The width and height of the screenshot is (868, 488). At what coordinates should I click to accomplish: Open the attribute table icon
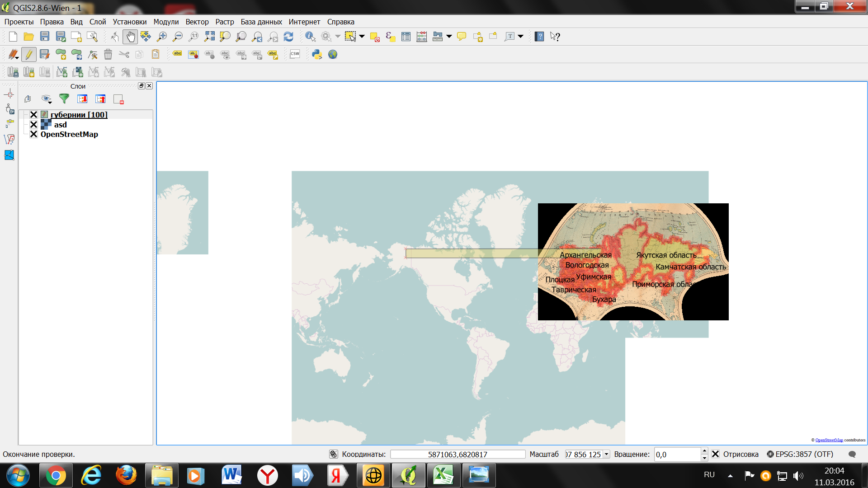(406, 37)
